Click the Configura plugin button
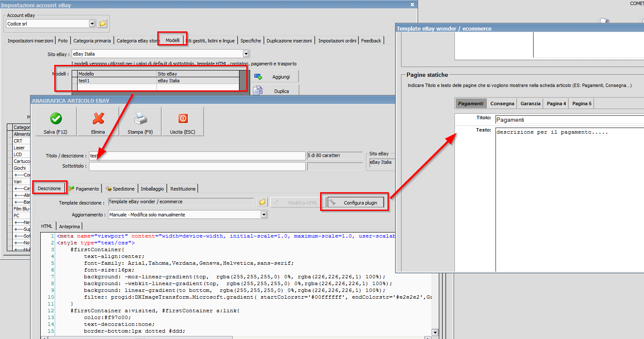This screenshot has width=644, height=339. point(355,202)
